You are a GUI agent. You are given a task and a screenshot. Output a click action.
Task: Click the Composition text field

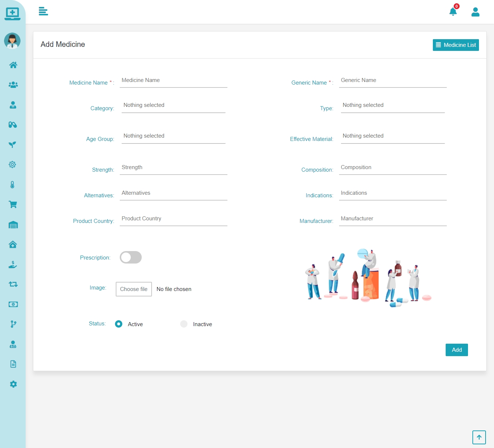(393, 168)
